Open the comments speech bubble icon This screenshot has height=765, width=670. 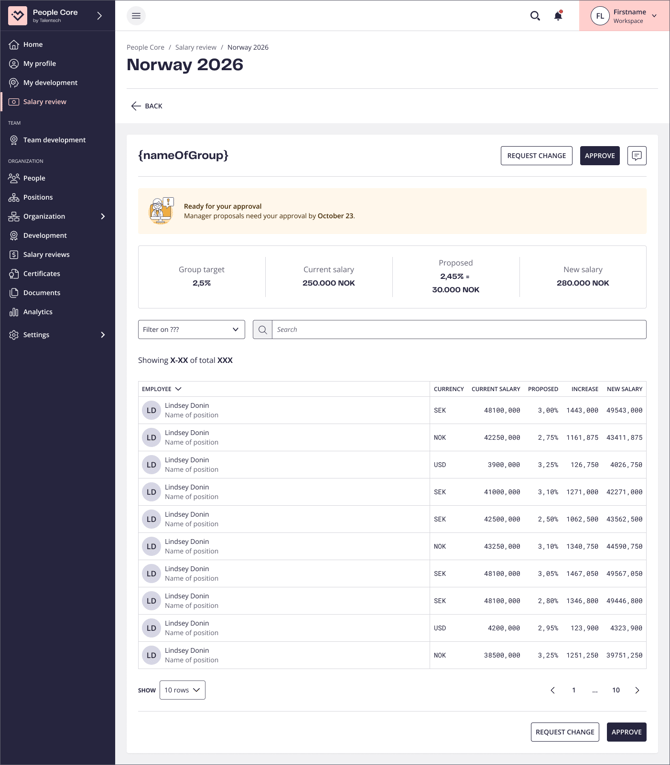[x=637, y=156]
